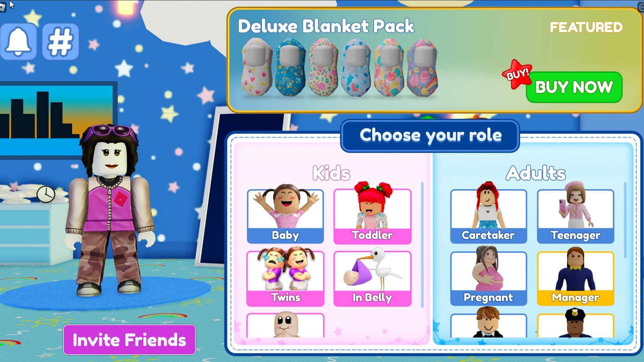Screen dimensions: 644x362
Task: Click the Invite Friends button
Action: [x=129, y=340]
